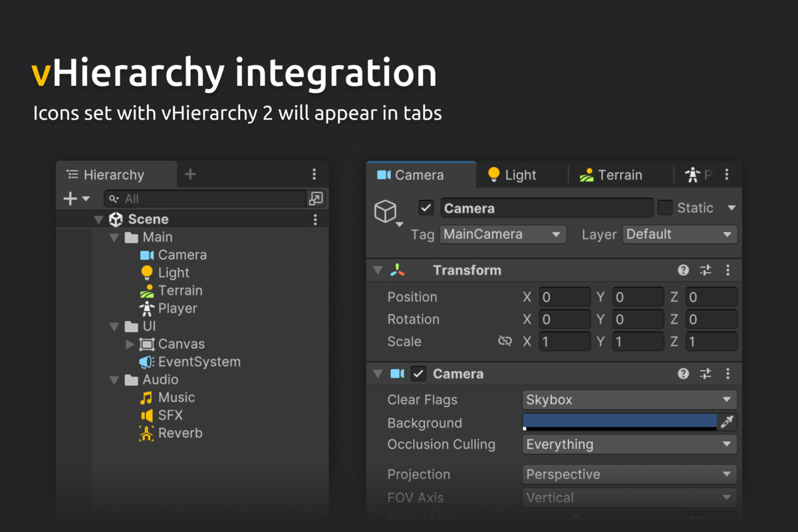Image resolution: width=798 pixels, height=532 pixels.
Task: Add a new tab beside Hierarchy
Action: pos(190,174)
